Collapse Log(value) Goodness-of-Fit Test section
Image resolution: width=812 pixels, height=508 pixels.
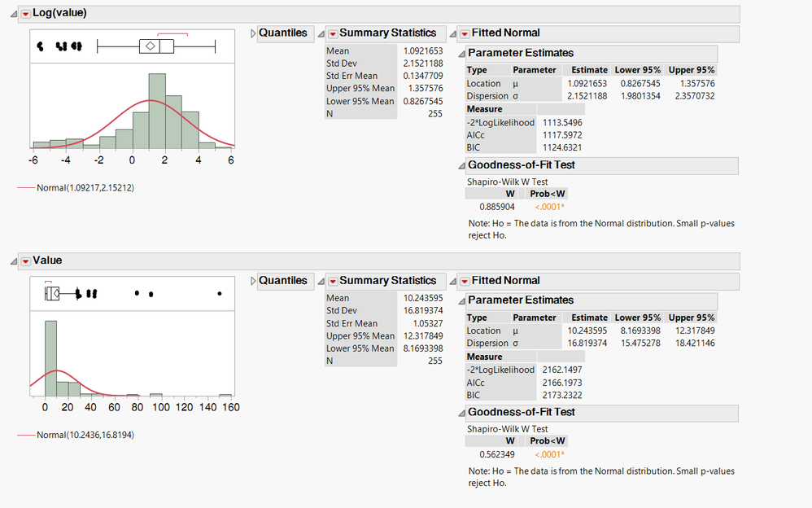tap(461, 166)
